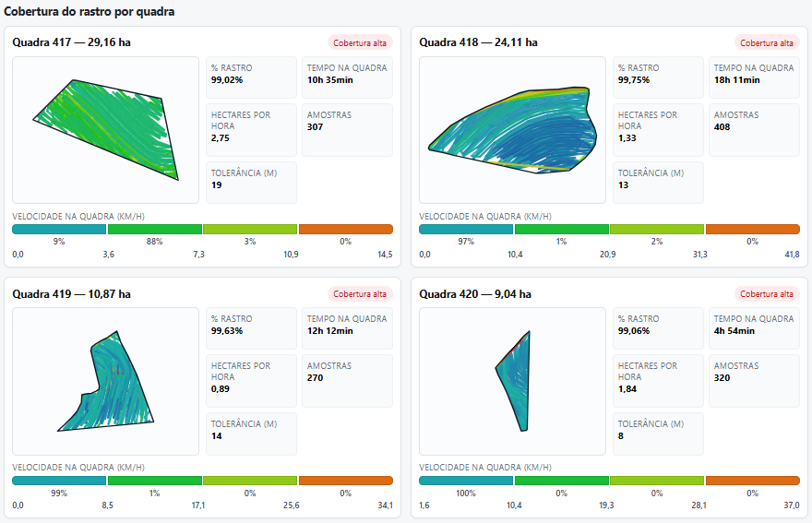Image resolution: width=812 pixels, height=523 pixels.
Task: Select the lime 2% speed segment of Quadra 418
Action: point(657,229)
